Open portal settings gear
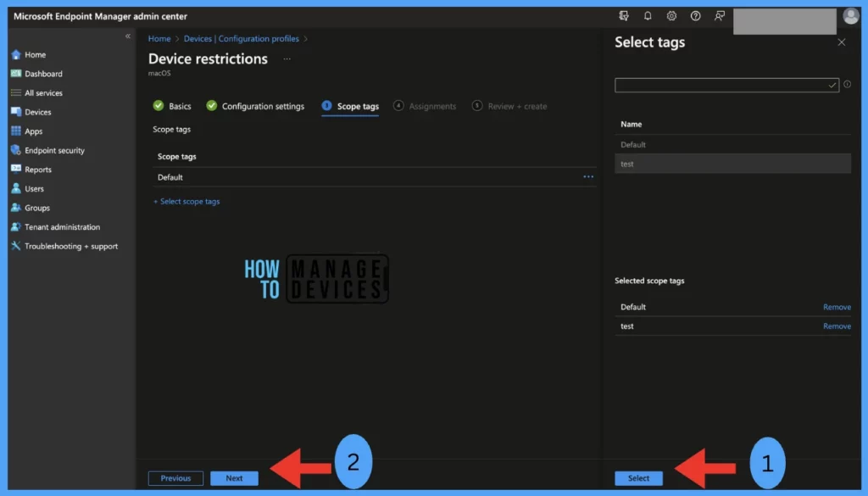This screenshot has width=868, height=496. [x=671, y=16]
